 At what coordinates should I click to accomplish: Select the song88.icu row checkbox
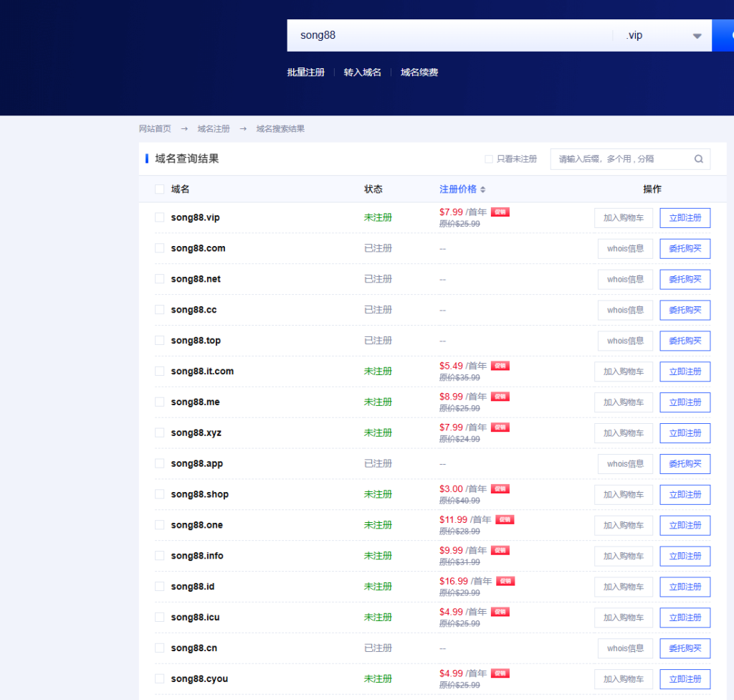click(160, 617)
